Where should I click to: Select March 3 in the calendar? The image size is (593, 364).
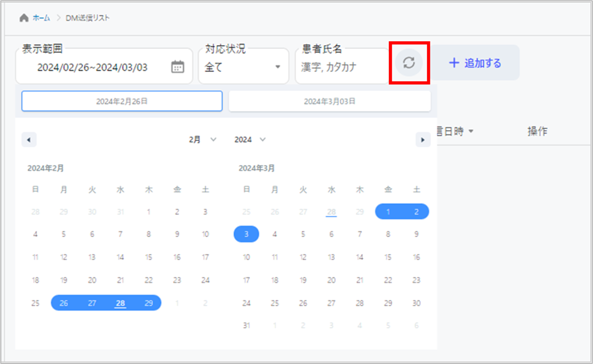pos(247,234)
